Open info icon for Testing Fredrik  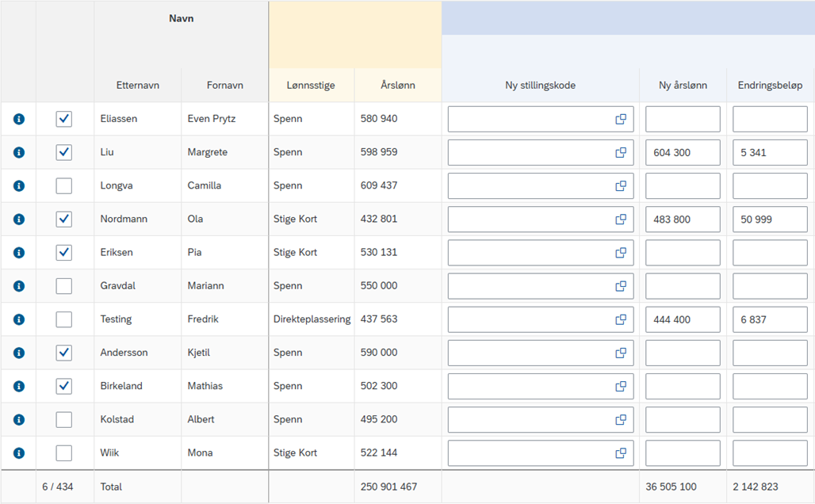pyautogui.click(x=19, y=319)
